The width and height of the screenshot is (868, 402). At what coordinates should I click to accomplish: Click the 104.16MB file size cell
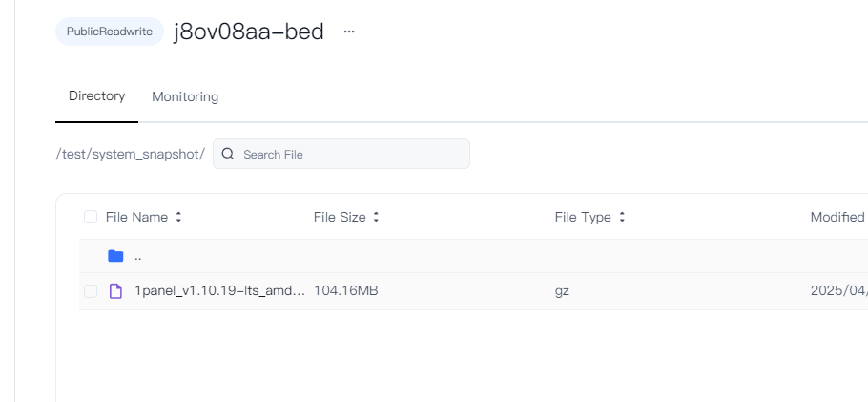pos(346,290)
